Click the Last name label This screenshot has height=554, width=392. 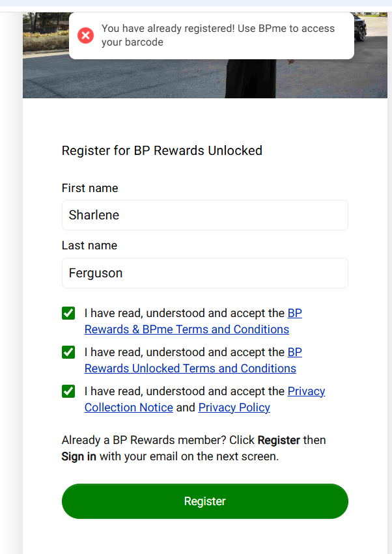pos(89,245)
